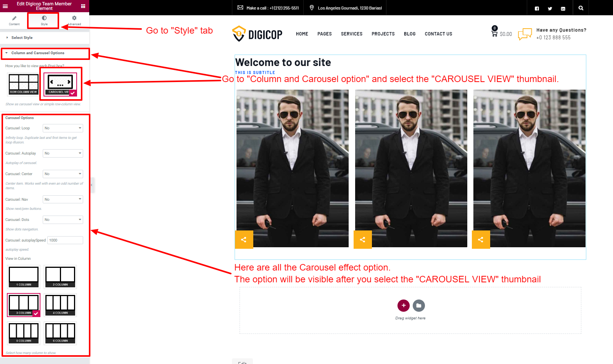This screenshot has width=613, height=364.
Task: Switch to the Advanced tab
Action: point(74,20)
